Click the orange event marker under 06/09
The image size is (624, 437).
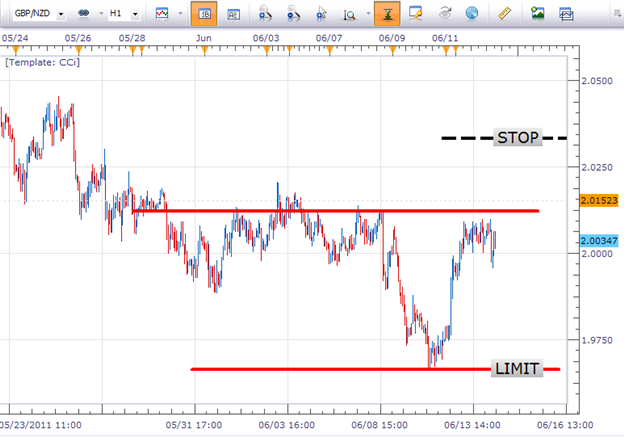[x=392, y=50]
